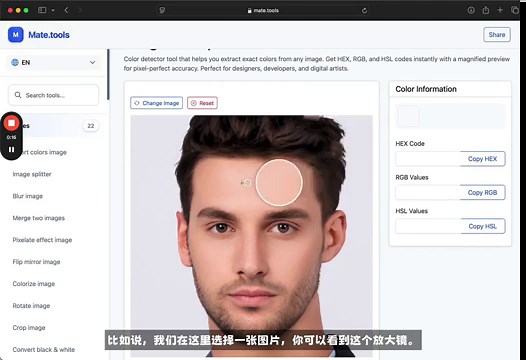The width and height of the screenshot is (526, 360).
Task: Open the Blur image tool
Action: [x=28, y=196]
